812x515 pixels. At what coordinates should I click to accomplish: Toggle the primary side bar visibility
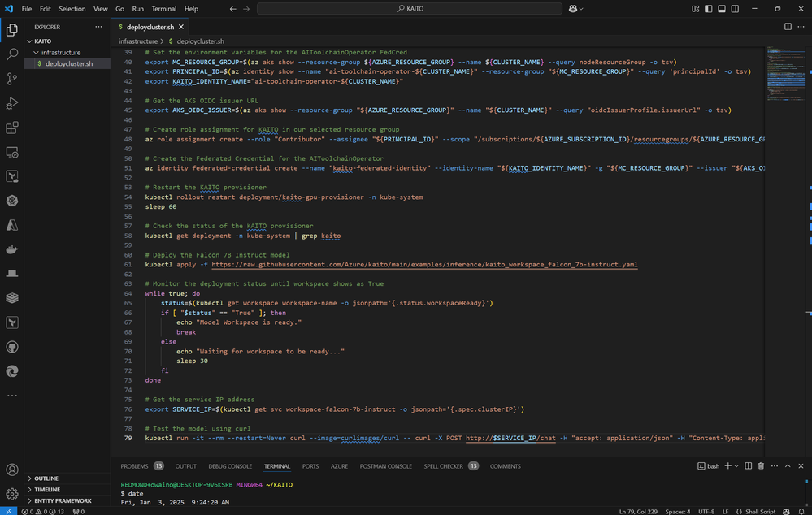708,9
